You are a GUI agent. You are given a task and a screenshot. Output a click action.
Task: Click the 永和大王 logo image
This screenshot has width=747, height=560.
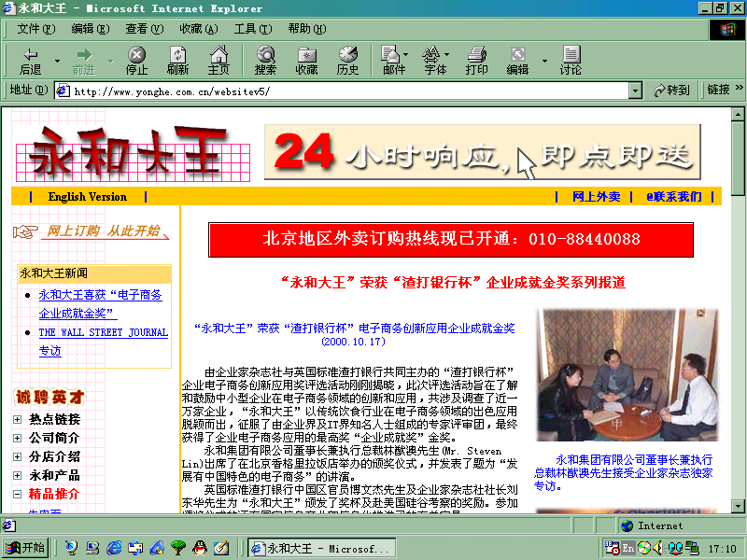(x=133, y=154)
